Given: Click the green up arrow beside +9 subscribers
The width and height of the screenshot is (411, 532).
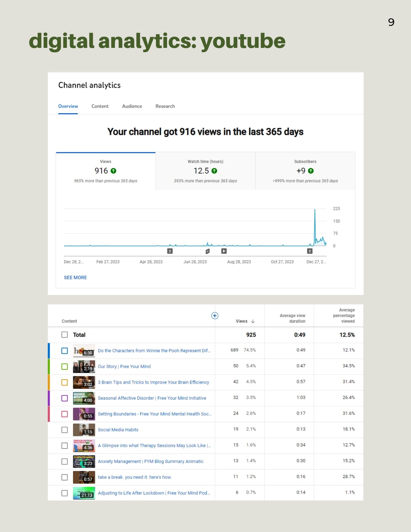Looking at the screenshot, I should 311,171.
